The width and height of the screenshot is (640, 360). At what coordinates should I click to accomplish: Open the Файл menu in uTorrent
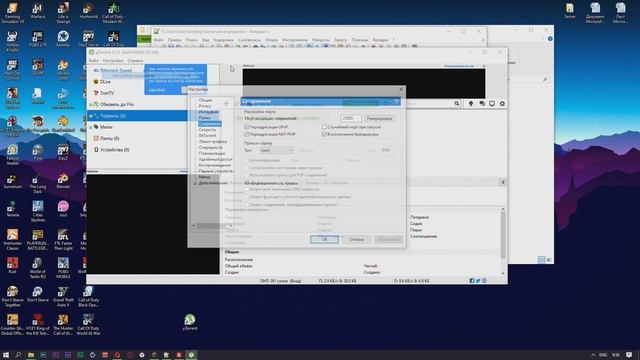coord(93,60)
